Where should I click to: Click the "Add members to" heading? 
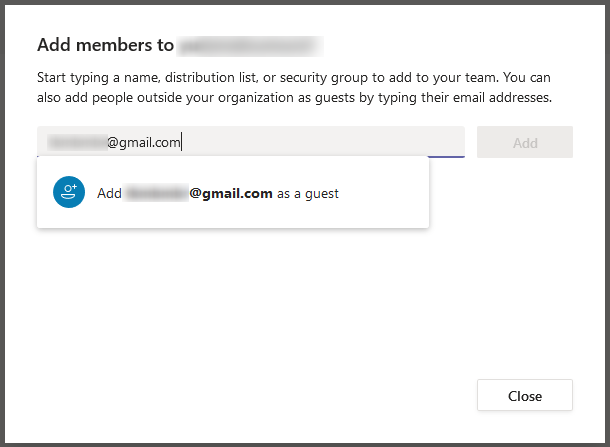tap(105, 45)
